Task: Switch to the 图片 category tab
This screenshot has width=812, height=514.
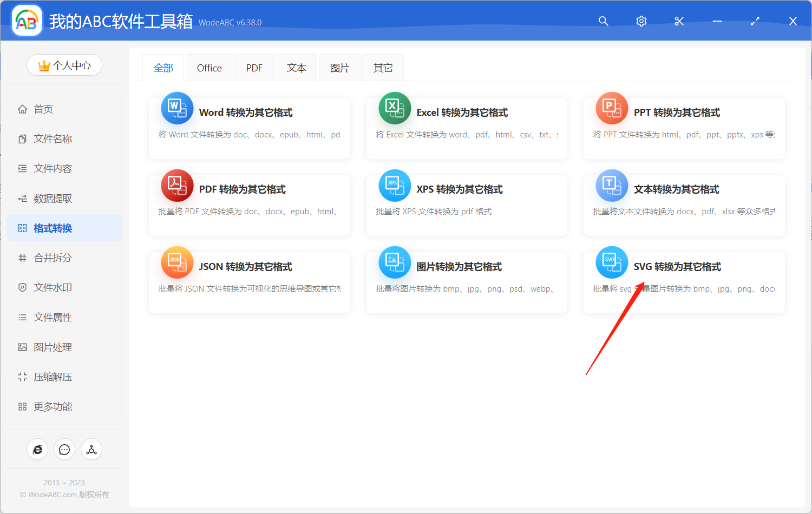Action: [x=339, y=67]
